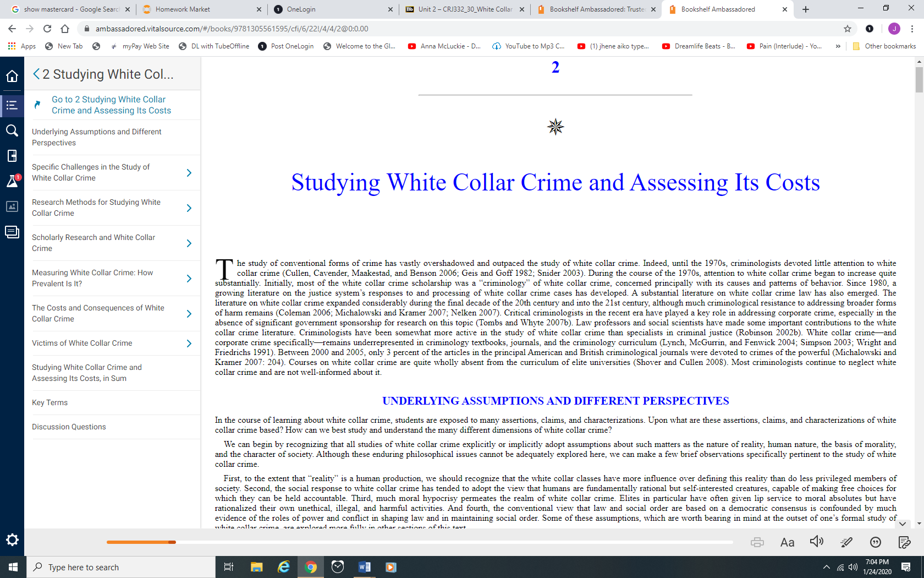Expand Specific Challenges in the Study section
This screenshot has height=578, width=924.
[189, 173]
